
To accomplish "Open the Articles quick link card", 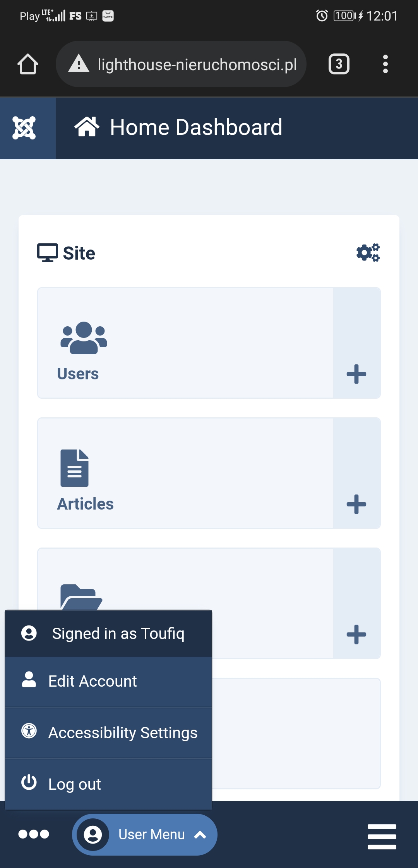I will (x=185, y=473).
